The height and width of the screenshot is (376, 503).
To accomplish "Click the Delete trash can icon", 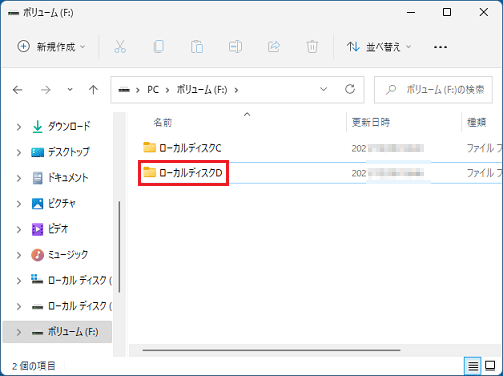I will [312, 47].
